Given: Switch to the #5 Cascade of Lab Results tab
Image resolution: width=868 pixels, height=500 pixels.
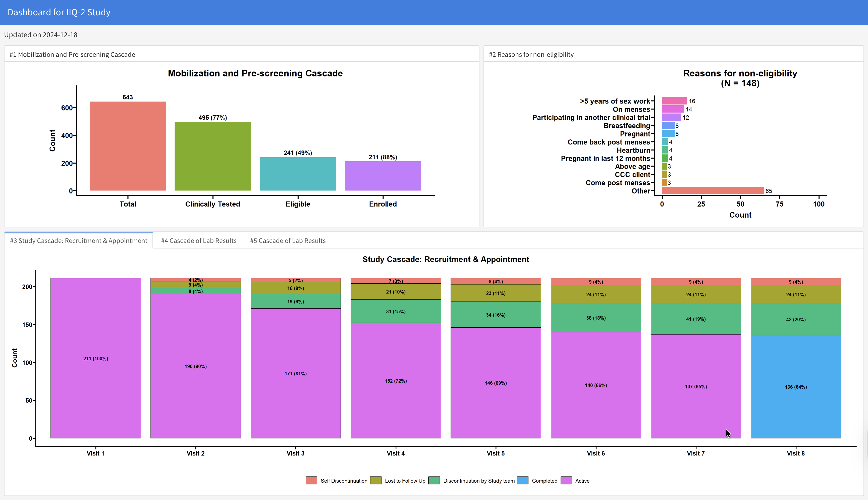Looking at the screenshot, I should tap(288, 241).
